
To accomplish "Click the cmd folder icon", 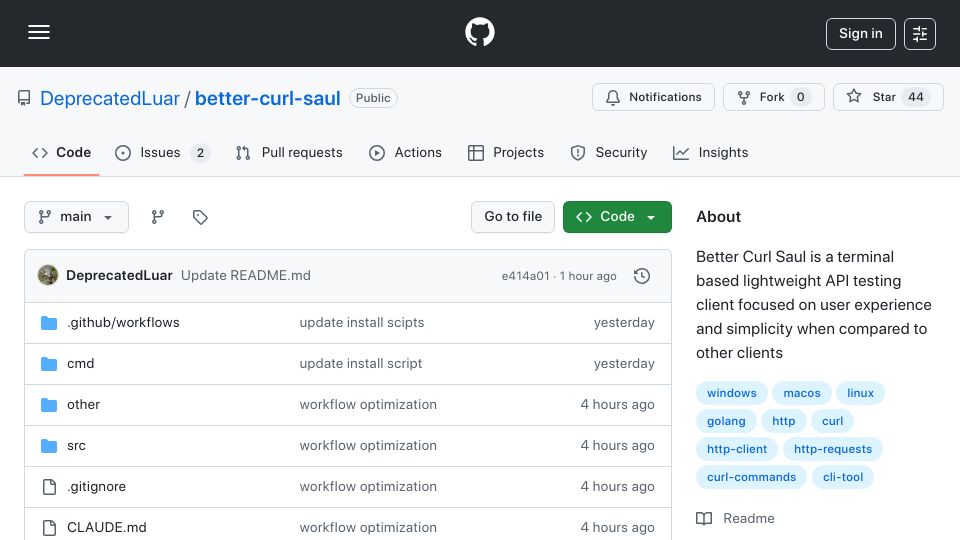I will coord(49,364).
